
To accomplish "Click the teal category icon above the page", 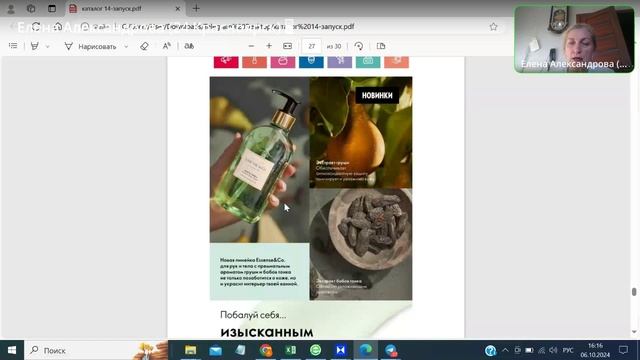I will tap(368, 61).
